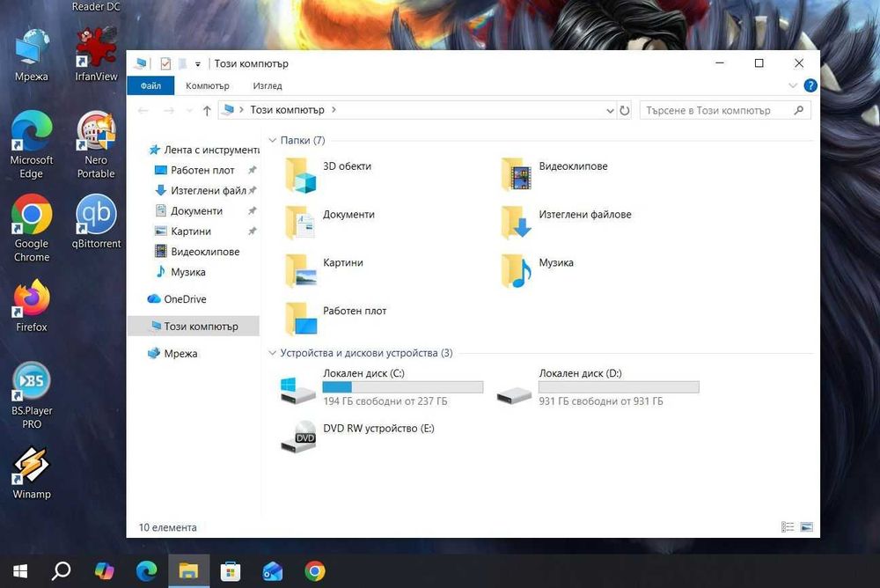Viewport: 880px width, 588px height.
Task: Open Microsoft Store from the taskbar
Action: coord(231,571)
